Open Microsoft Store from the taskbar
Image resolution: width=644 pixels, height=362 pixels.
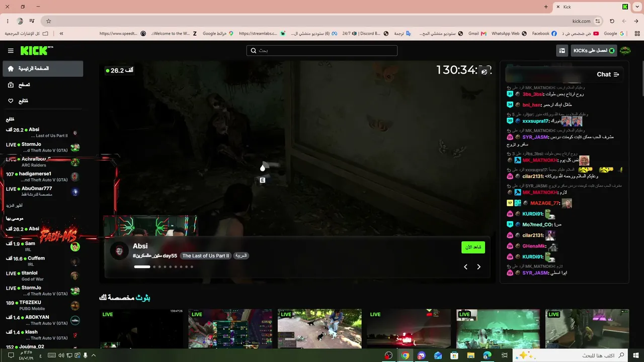[x=454, y=355]
